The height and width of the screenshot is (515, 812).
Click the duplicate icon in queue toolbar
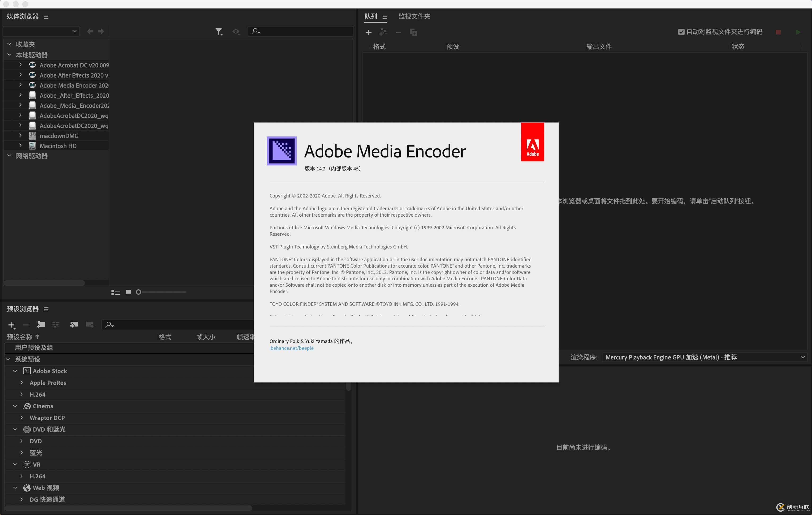tap(413, 32)
